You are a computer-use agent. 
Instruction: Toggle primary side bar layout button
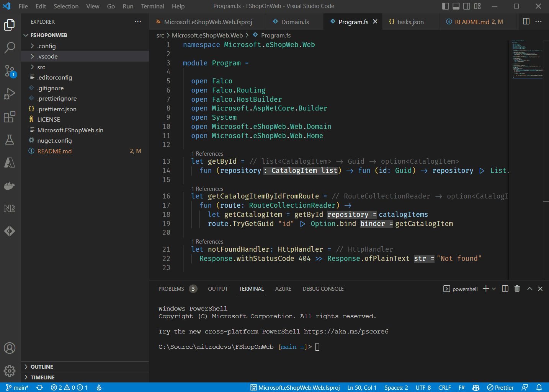tap(446, 6)
